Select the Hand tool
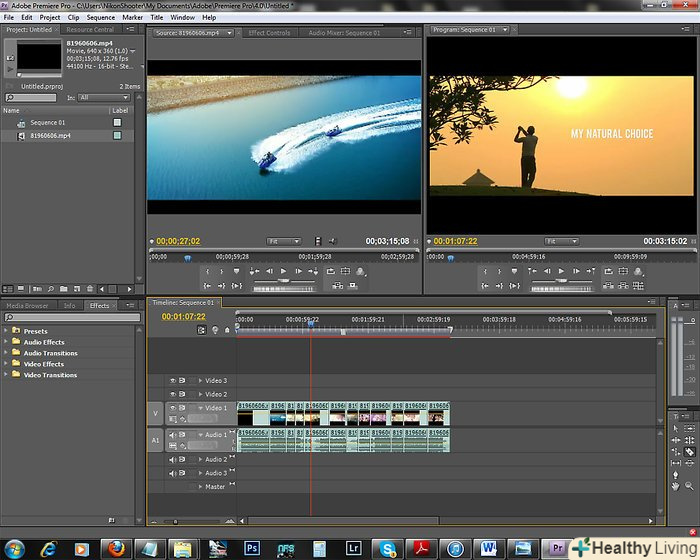Screen dimensions: 700x560 [677, 485]
